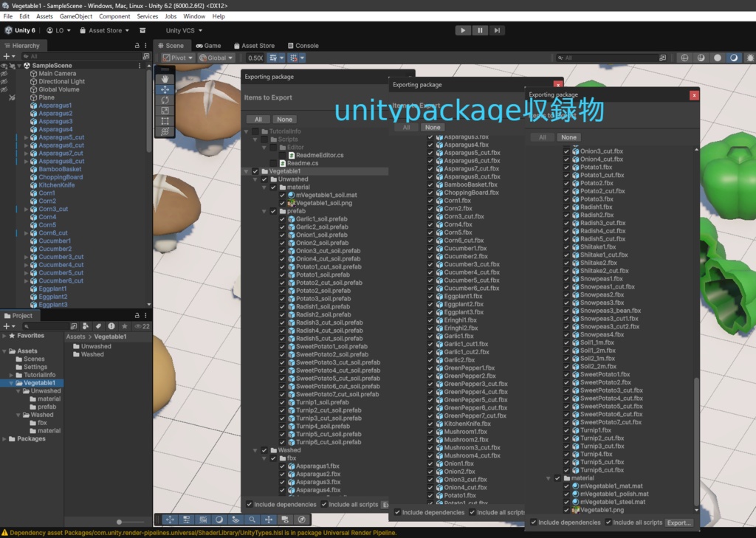Click the Pause button
The image size is (756, 538).
pos(480,30)
